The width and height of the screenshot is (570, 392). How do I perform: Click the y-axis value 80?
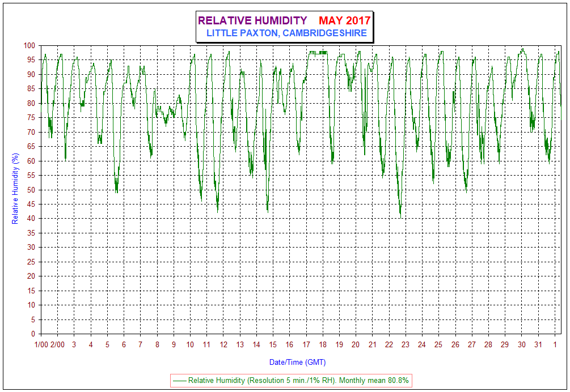(31, 103)
